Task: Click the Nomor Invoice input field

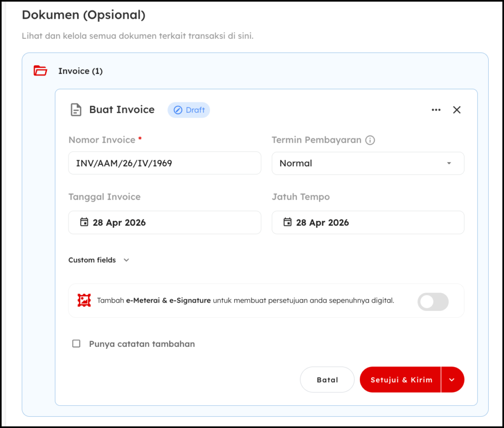Action: pos(164,163)
